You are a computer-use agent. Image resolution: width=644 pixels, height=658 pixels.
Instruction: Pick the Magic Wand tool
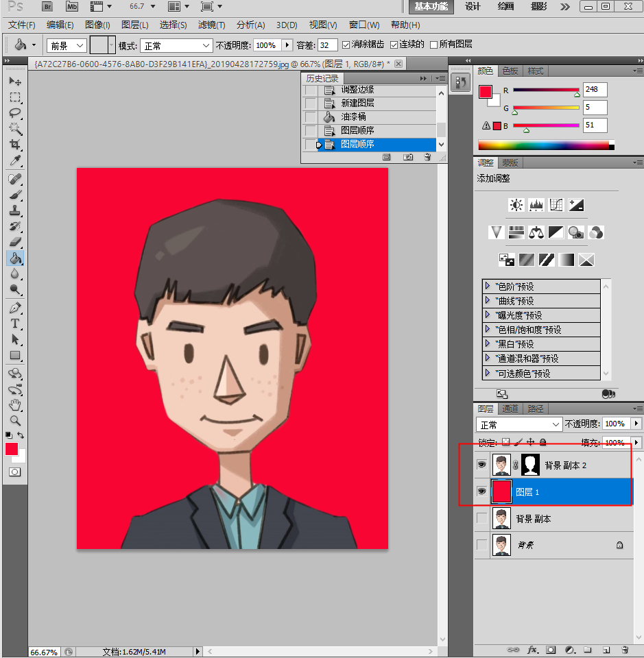click(x=15, y=128)
